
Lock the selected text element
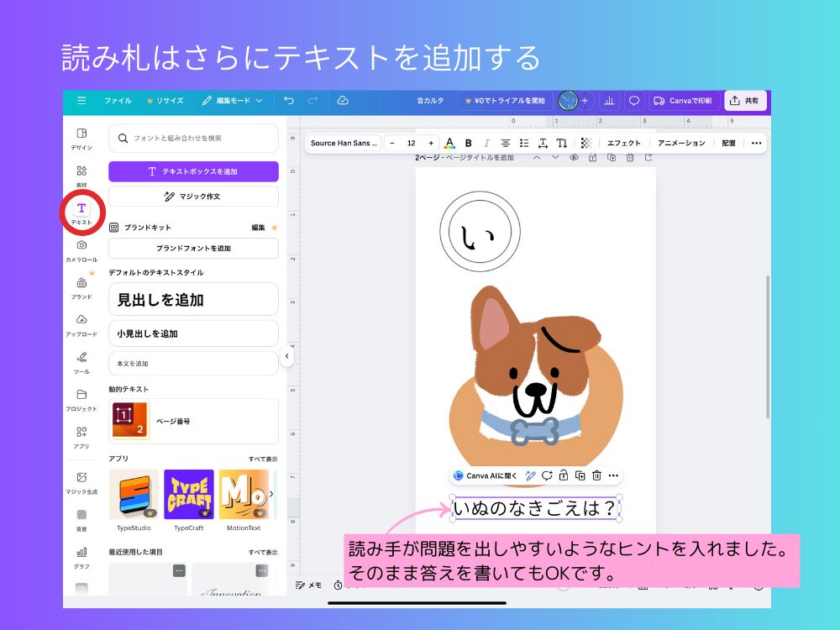pyautogui.click(x=564, y=475)
